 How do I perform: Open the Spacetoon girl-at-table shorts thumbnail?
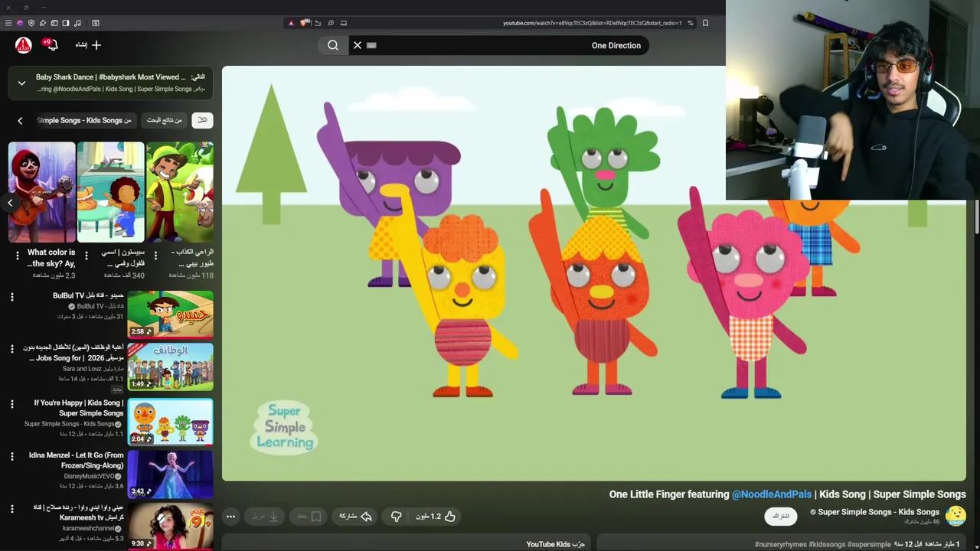coord(110,192)
